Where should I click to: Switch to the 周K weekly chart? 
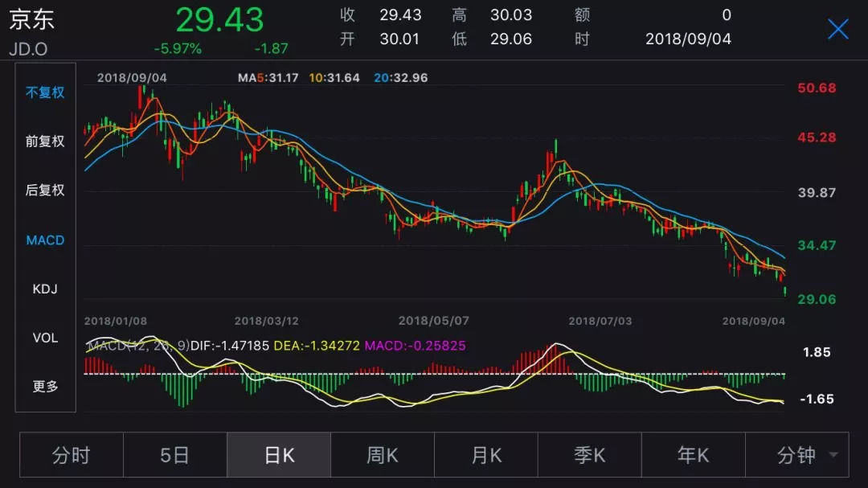(382, 454)
